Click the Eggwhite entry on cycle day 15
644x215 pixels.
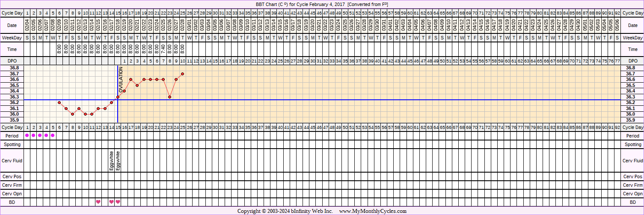[118, 161]
